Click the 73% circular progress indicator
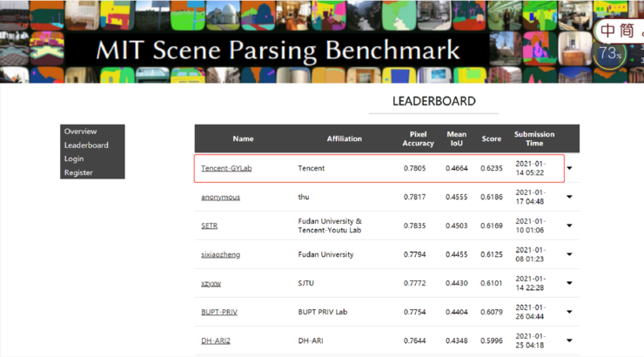This screenshot has width=644, height=357. [609, 54]
